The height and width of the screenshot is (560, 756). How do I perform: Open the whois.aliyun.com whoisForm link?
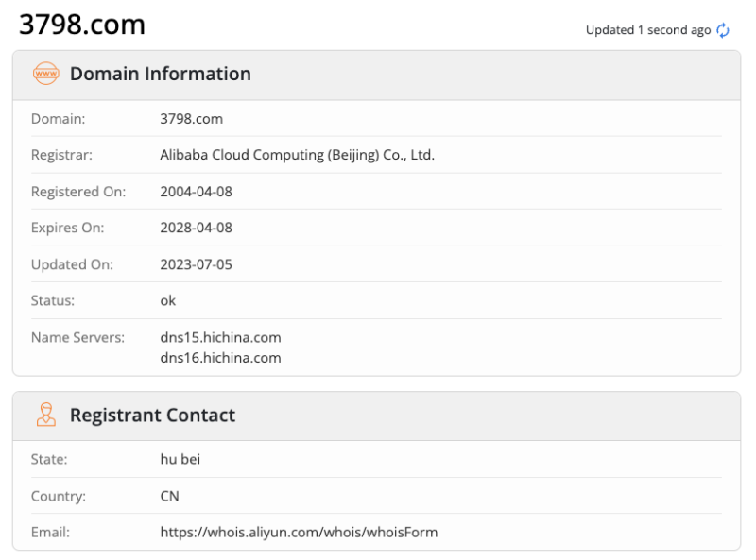click(x=299, y=532)
